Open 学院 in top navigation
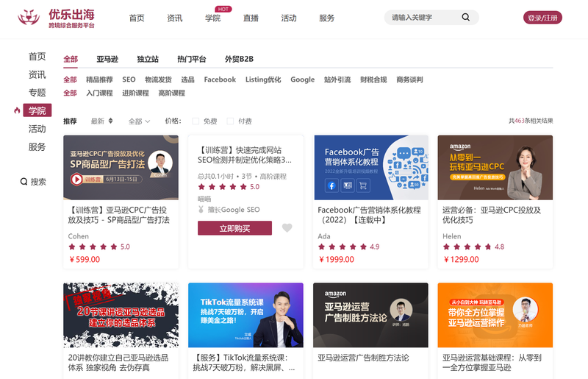588x379 pixels. click(x=212, y=18)
